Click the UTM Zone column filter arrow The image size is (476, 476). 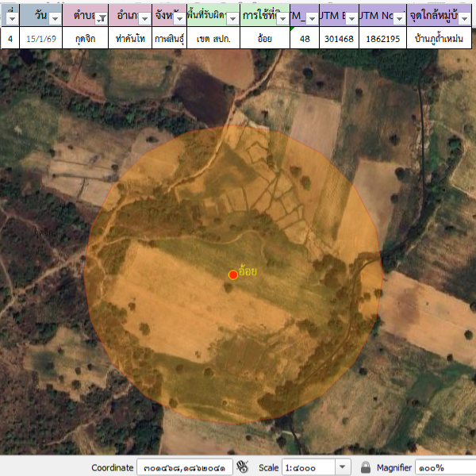(312, 19)
